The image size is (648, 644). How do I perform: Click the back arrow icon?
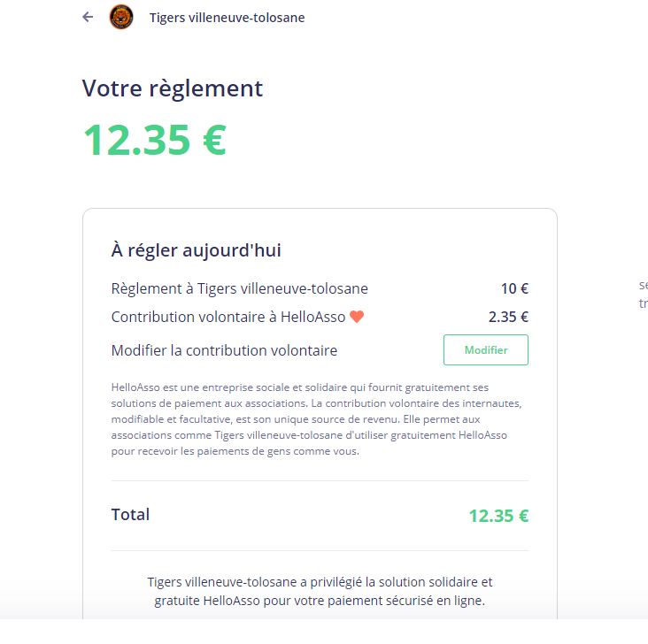pos(88,17)
